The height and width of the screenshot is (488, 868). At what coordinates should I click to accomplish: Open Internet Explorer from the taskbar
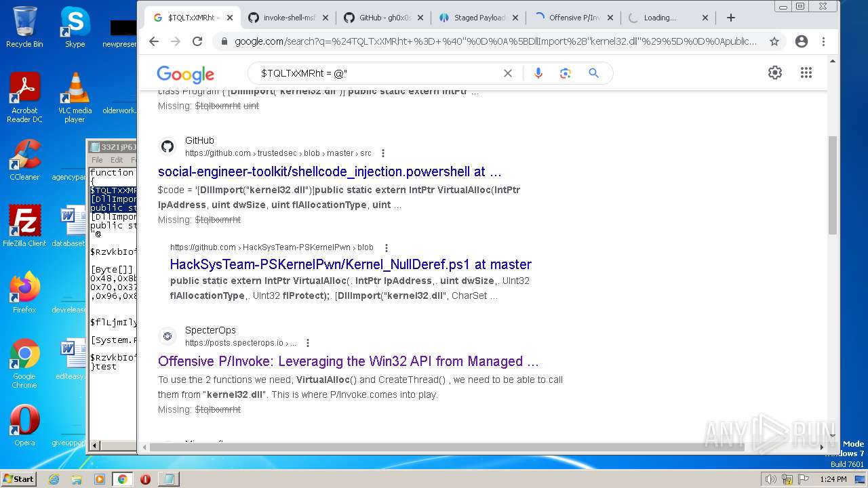pyautogui.click(x=54, y=479)
